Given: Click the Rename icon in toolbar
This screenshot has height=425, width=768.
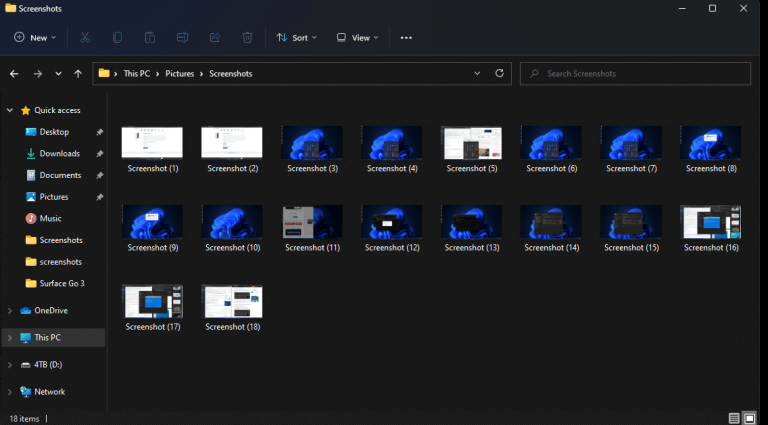Looking at the screenshot, I should pyautogui.click(x=182, y=38).
